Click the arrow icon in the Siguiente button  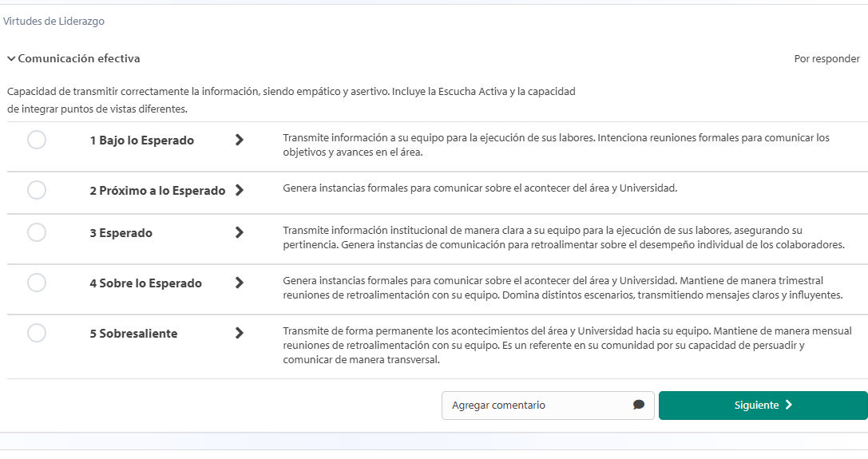coord(789,405)
